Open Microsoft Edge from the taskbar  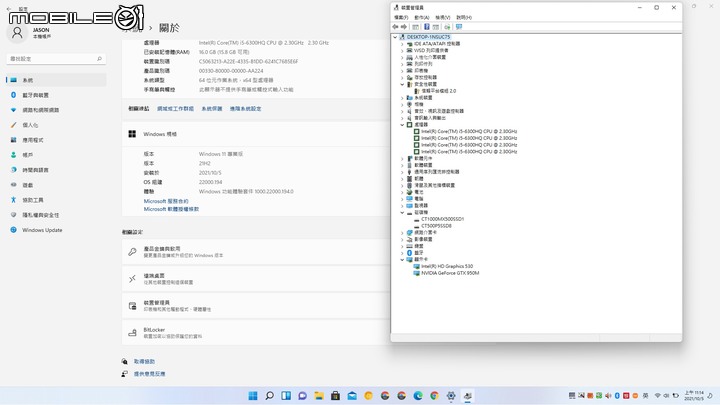tap(418, 396)
